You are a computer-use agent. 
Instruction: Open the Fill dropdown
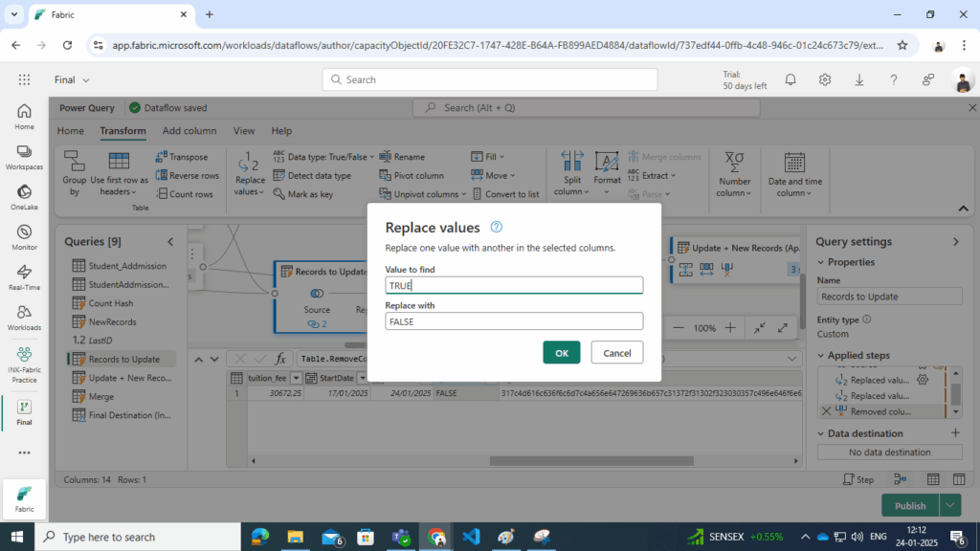point(488,157)
